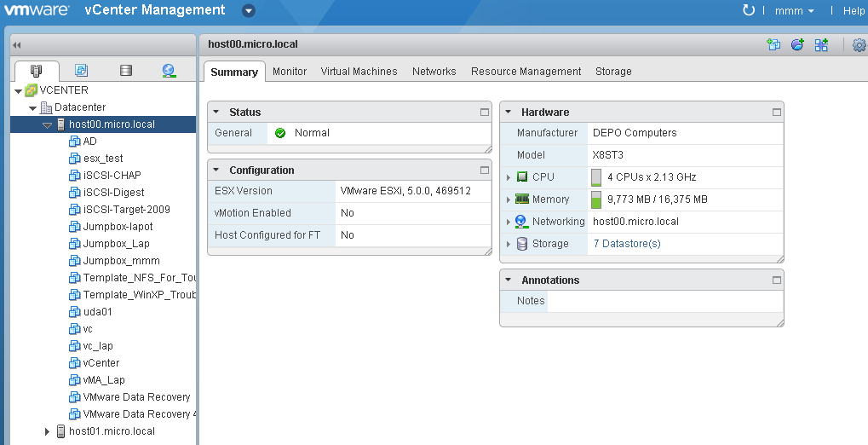Collapse the Hardware panel
868x445 pixels.
pyautogui.click(x=509, y=112)
